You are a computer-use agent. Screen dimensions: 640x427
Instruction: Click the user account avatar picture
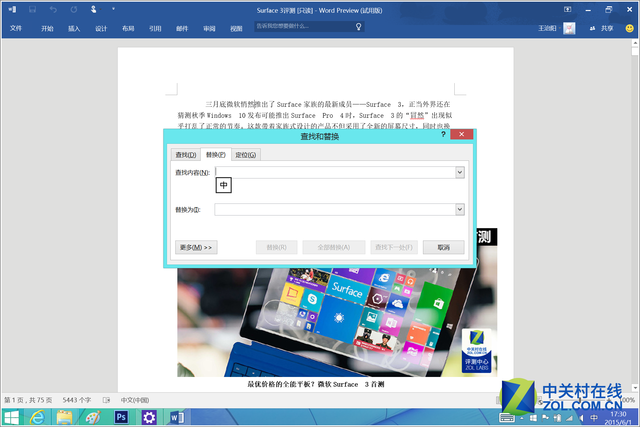click(x=569, y=28)
